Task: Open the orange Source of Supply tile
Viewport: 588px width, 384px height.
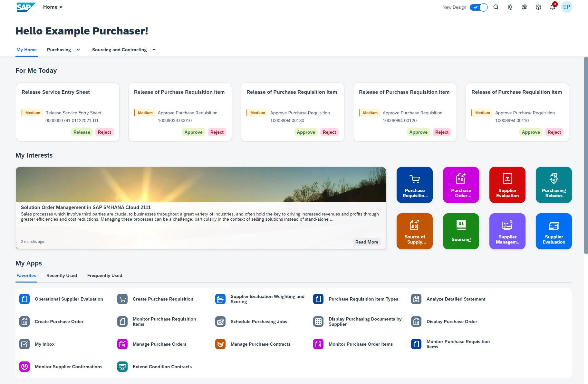Action: click(415, 231)
